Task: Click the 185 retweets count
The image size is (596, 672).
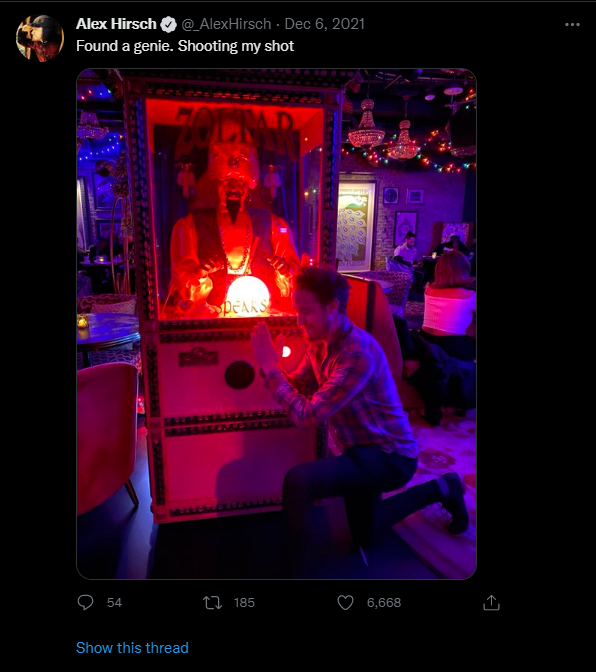Action: pos(244,603)
